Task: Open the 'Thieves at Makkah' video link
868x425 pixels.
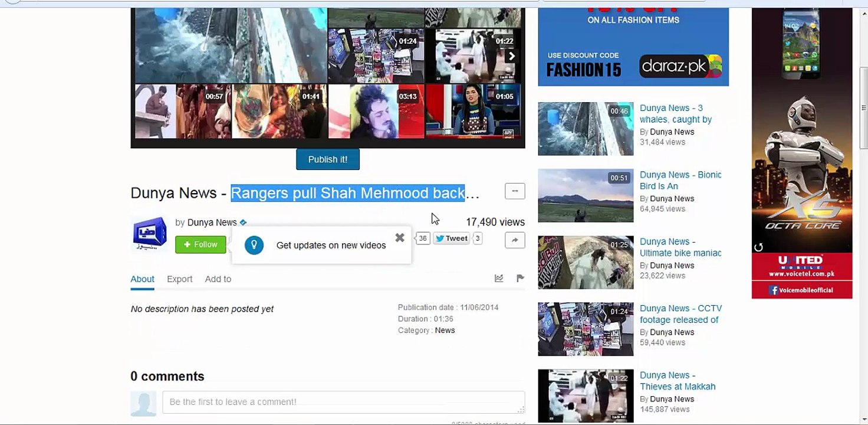Action: [x=678, y=381]
